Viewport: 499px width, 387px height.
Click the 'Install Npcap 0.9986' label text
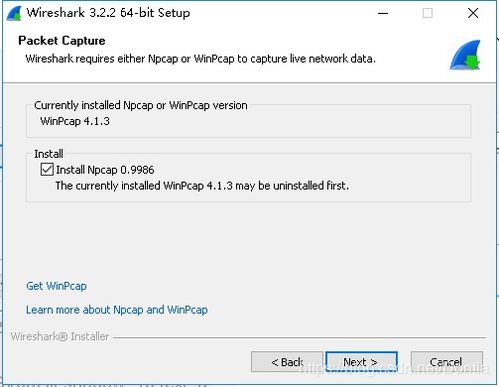[x=105, y=170]
